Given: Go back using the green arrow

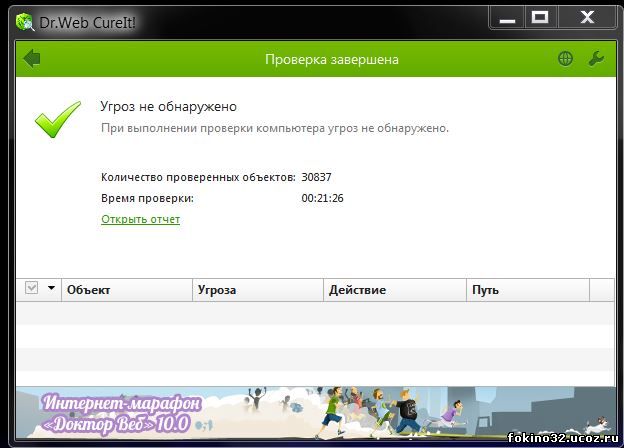Looking at the screenshot, I should (32, 59).
